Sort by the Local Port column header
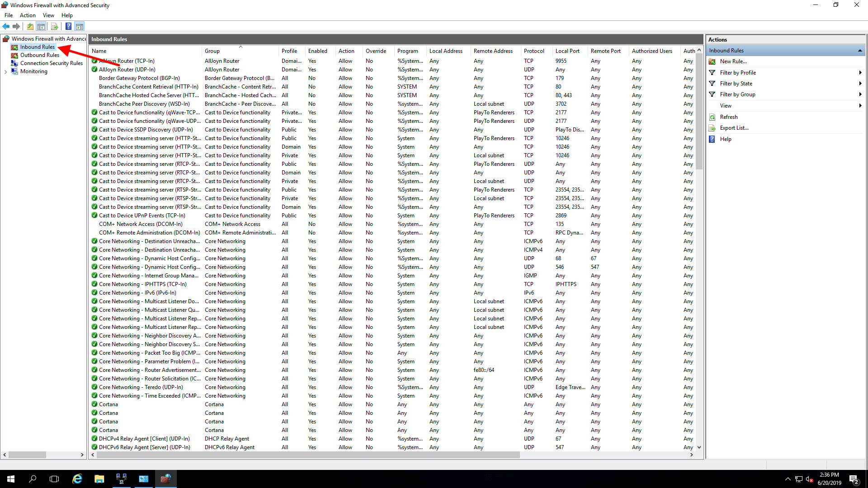 [570, 51]
